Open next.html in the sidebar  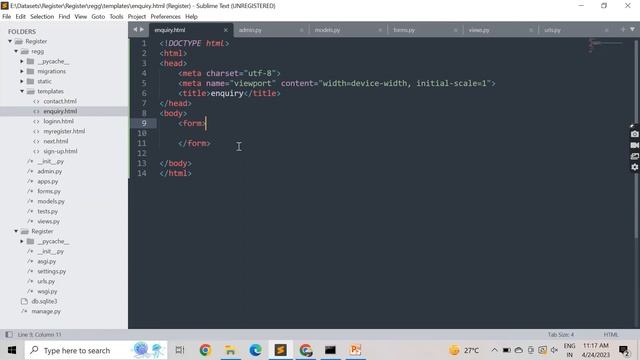(56, 141)
